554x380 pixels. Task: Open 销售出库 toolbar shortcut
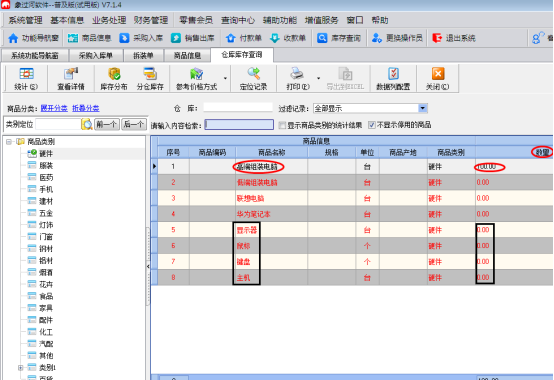point(193,38)
